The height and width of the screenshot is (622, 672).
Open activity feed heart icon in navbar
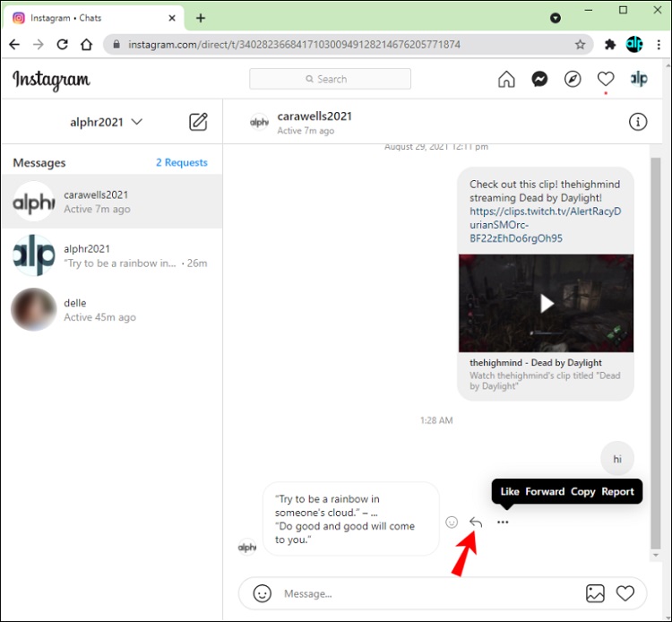606,79
